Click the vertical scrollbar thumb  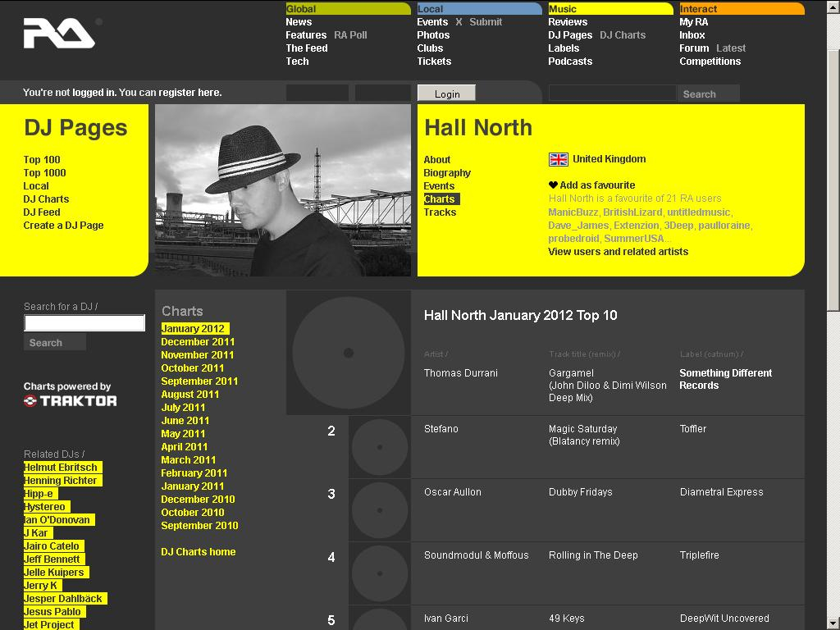833,180
